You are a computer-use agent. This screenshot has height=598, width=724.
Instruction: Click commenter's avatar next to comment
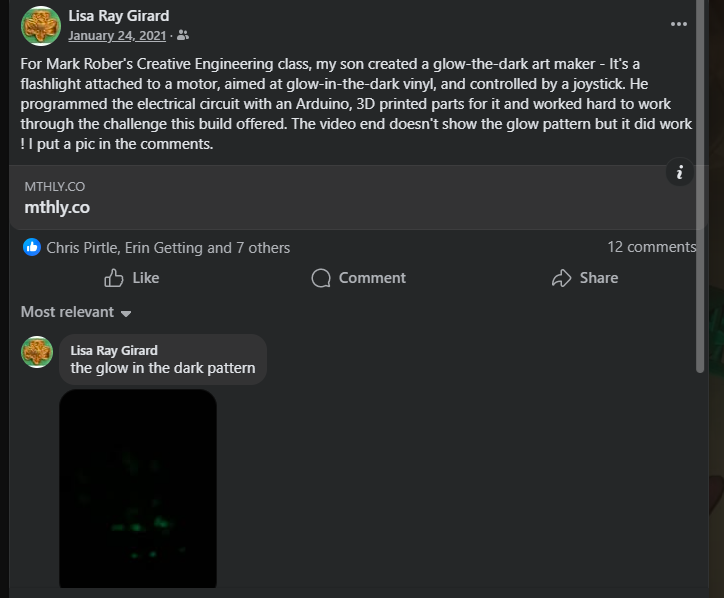(x=37, y=352)
